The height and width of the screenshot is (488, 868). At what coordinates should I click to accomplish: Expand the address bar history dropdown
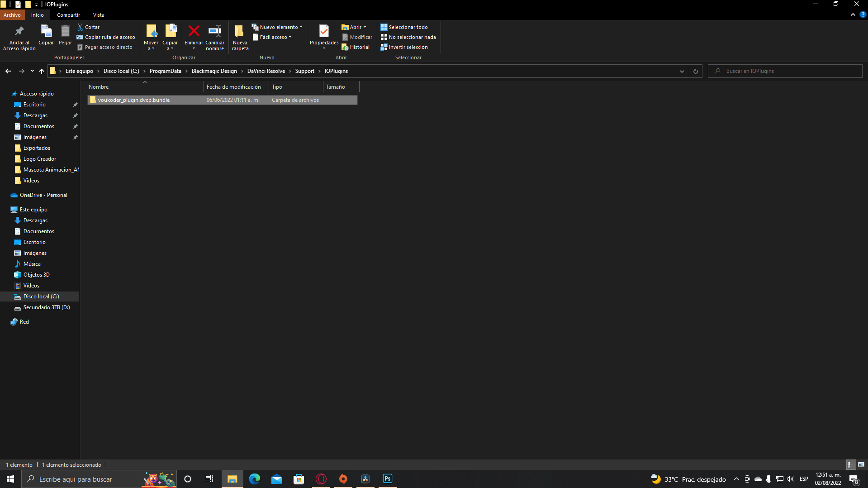pos(682,71)
